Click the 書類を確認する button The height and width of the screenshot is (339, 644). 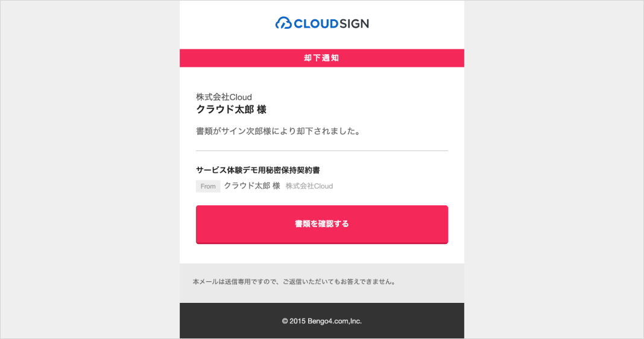(x=322, y=224)
